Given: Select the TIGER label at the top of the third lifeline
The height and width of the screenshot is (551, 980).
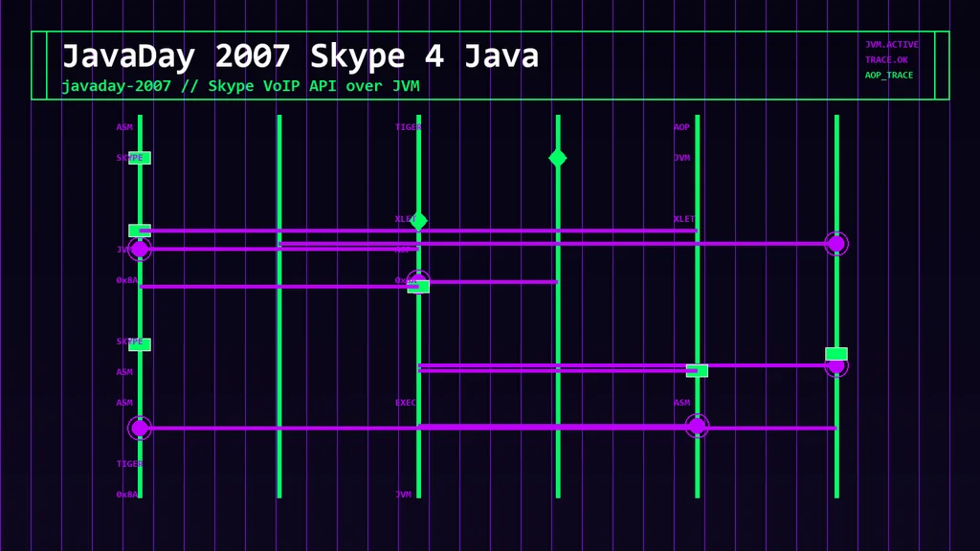Looking at the screenshot, I should pyautogui.click(x=408, y=127).
